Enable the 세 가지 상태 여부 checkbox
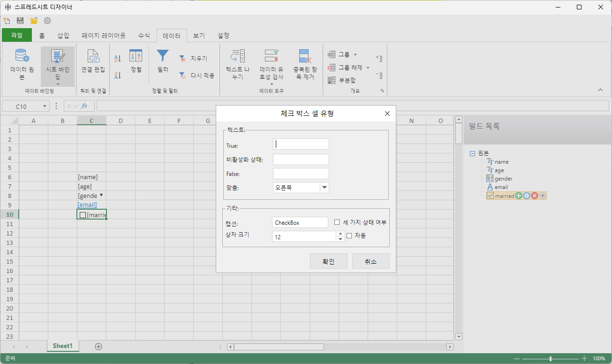The height and width of the screenshot is (364, 612). click(337, 222)
